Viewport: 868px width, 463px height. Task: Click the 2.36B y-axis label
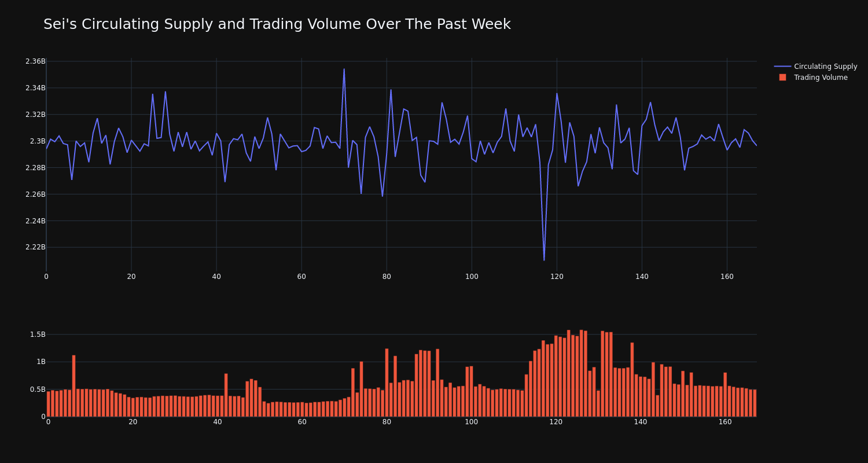tap(35, 61)
